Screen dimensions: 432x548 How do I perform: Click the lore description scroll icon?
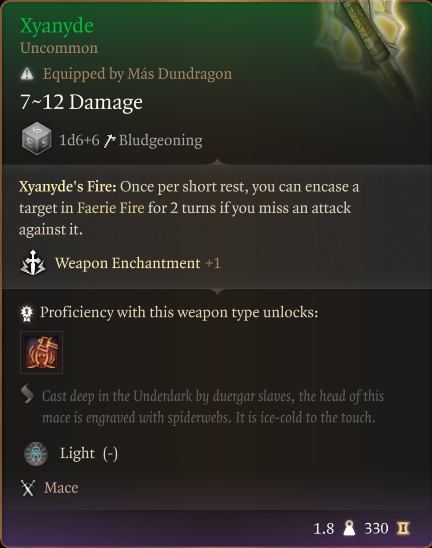click(27, 394)
